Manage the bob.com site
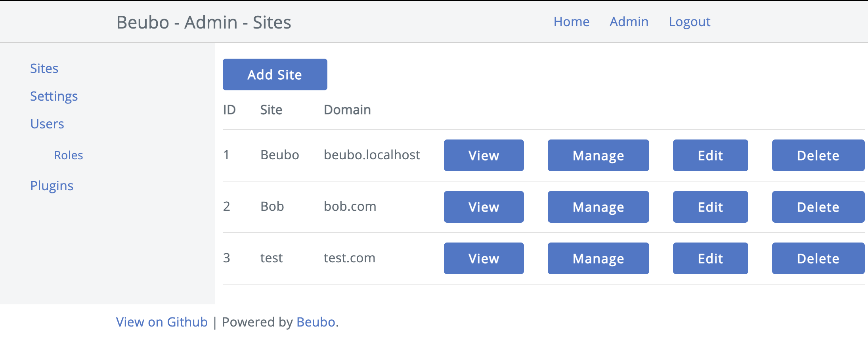 pos(598,207)
